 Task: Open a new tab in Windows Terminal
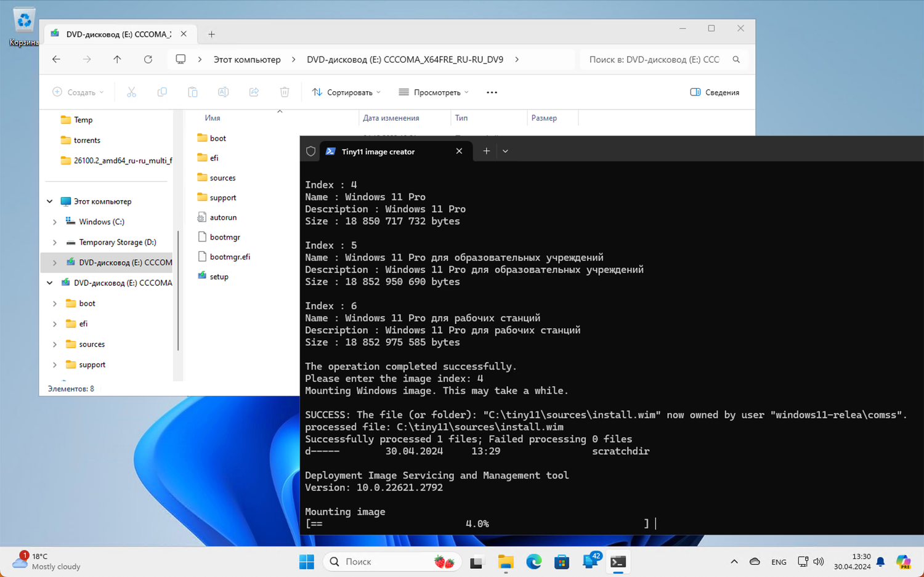pyautogui.click(x=487, y=151)
